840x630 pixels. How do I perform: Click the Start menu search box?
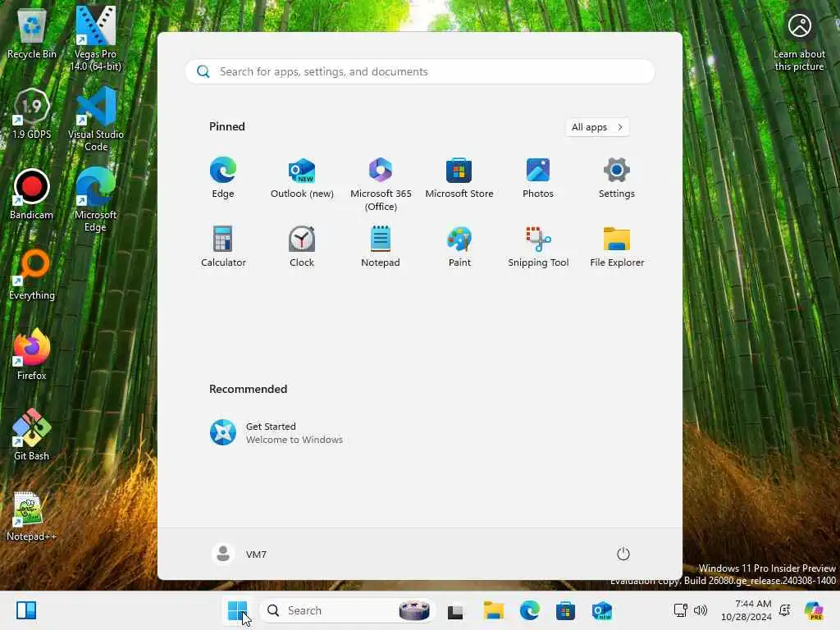[419, 71]
